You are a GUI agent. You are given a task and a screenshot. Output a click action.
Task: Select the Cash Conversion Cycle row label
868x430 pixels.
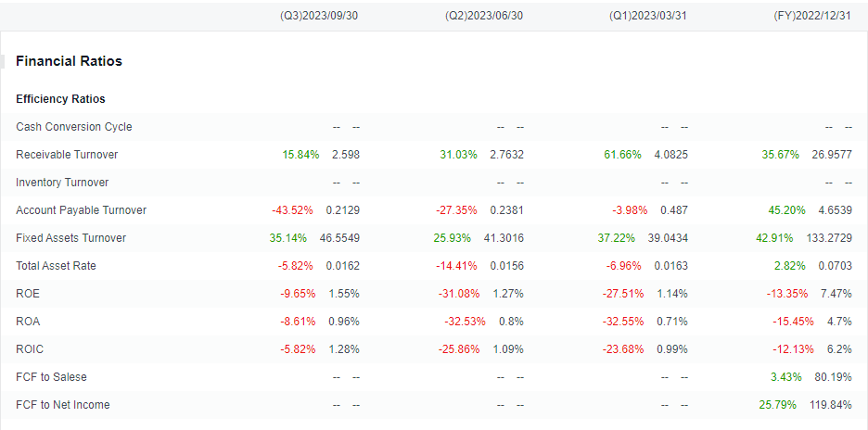coord(74,127)
